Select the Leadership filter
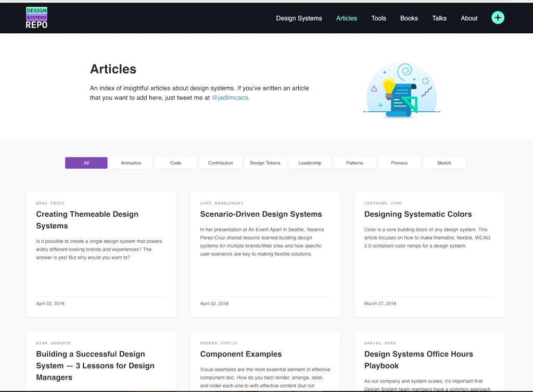Image resolution: width=533 pixels, height=392 pixels. pyautogui.click(x=310, y=163)
